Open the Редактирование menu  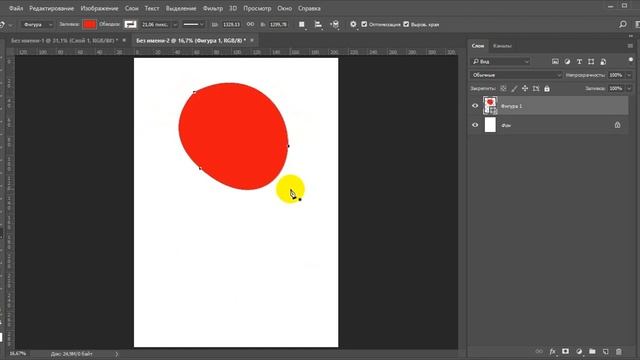[51, 8]
